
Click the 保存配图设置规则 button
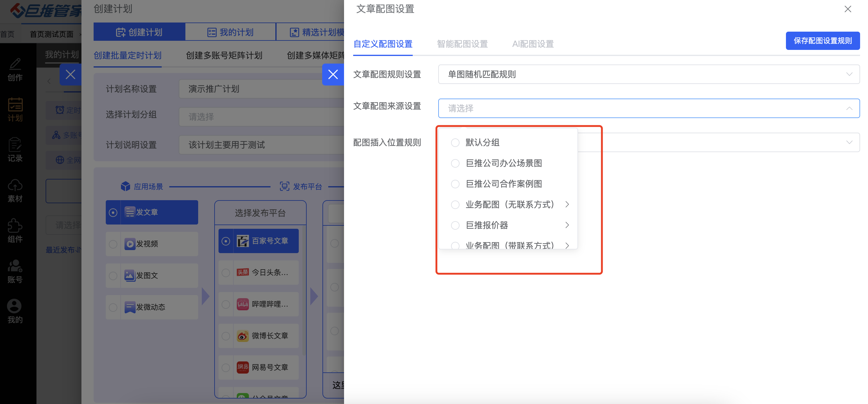click(x=823, y=40)
